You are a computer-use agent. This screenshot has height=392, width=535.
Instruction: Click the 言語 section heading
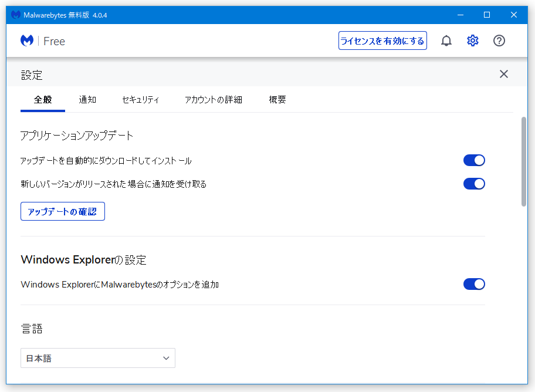click(x=32, y=329)
